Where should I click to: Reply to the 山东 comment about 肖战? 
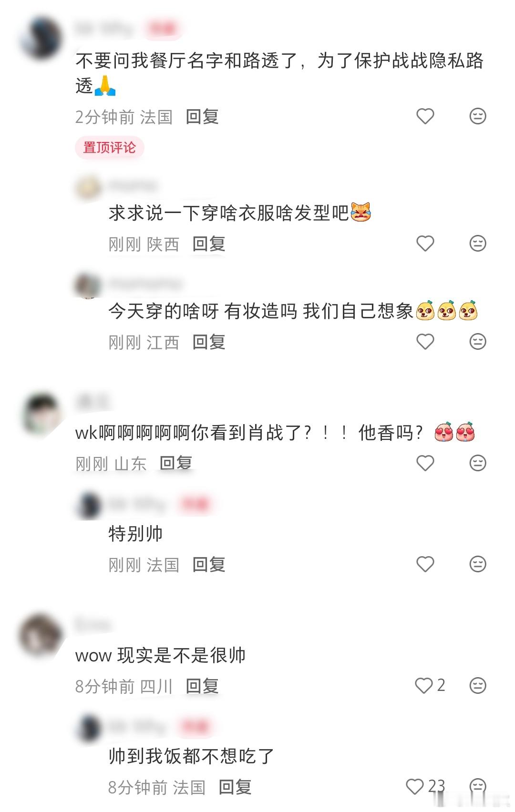pyautogui.click(x=176, y=463)
